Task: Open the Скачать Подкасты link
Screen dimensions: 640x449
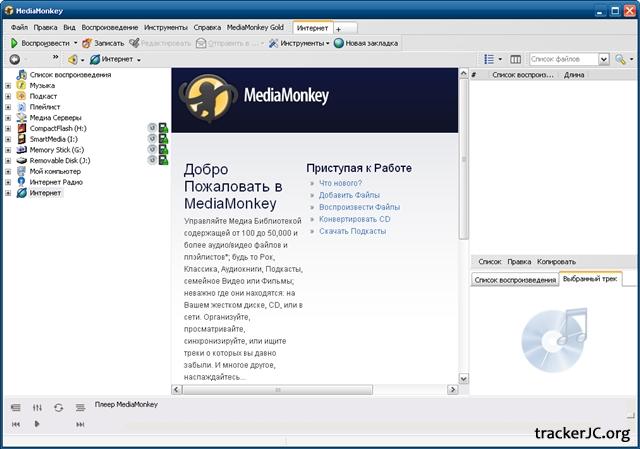Action: [352, 231]
